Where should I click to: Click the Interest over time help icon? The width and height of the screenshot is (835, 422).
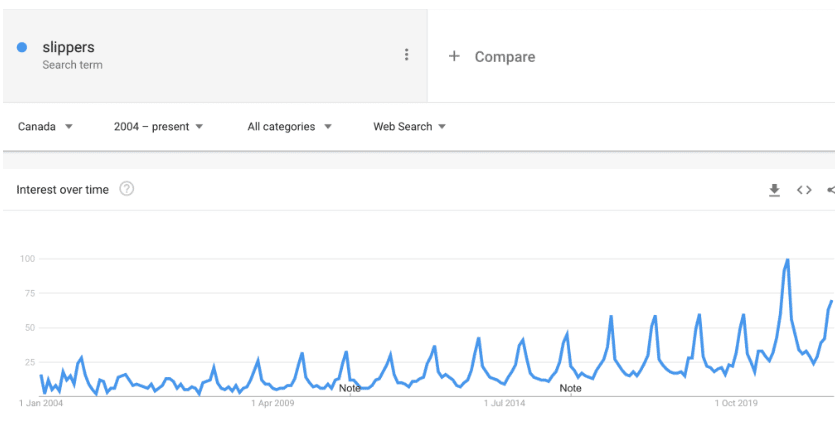(x=127, y=189)
